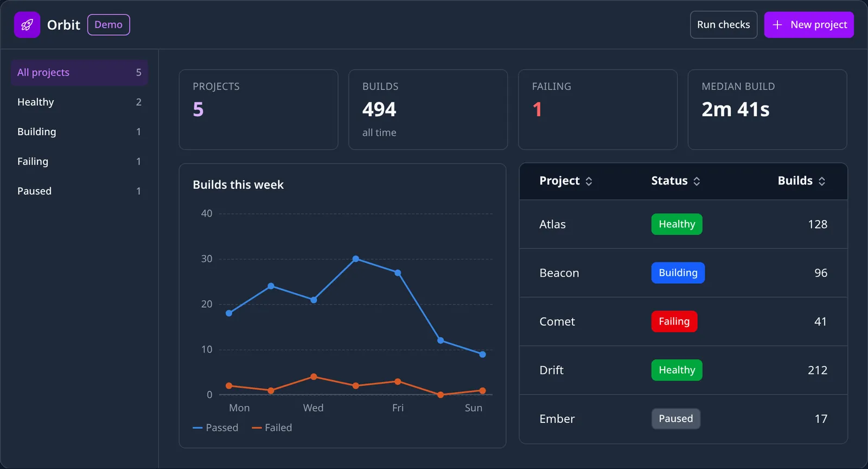Click the Beacon project name
Screen dimensions: 868x469
[559, 273]
